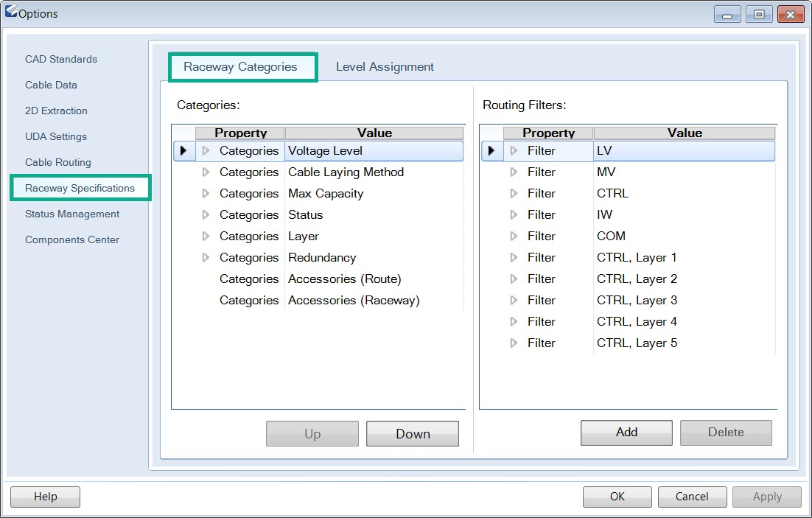Open the 2D Extraction options page
Image resolution: width=812 pixels, height=518 pixels.
coord(56,111)
